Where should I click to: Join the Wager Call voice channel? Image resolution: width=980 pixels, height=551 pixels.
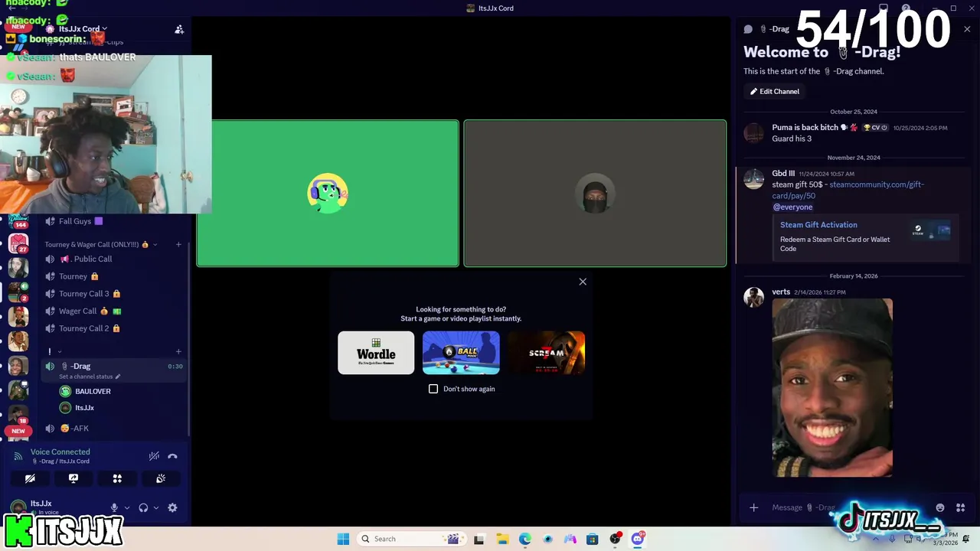tap(115, 311)
